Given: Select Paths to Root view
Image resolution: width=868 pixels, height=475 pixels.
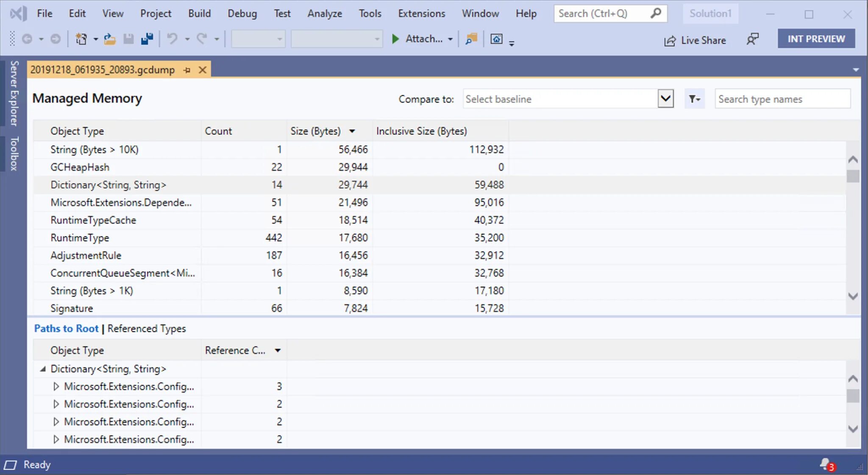Looking at the screenshot, I should pyautogui.click(x=66, y=328).
